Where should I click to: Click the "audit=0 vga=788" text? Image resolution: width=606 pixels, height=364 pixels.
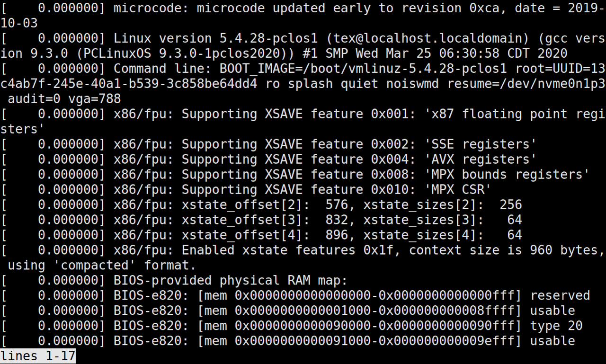coord(64,99)
